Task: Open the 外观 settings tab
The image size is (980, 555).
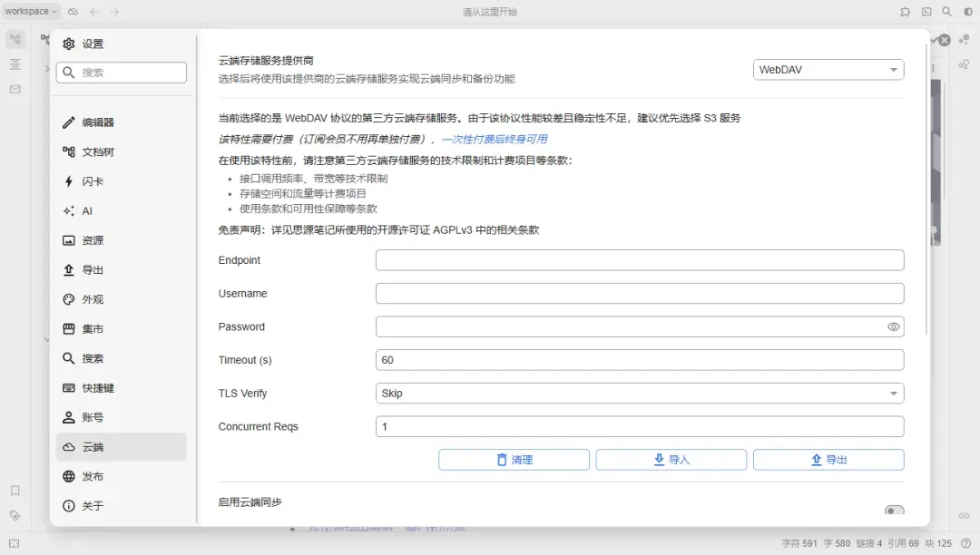Action: click(122, 299)
